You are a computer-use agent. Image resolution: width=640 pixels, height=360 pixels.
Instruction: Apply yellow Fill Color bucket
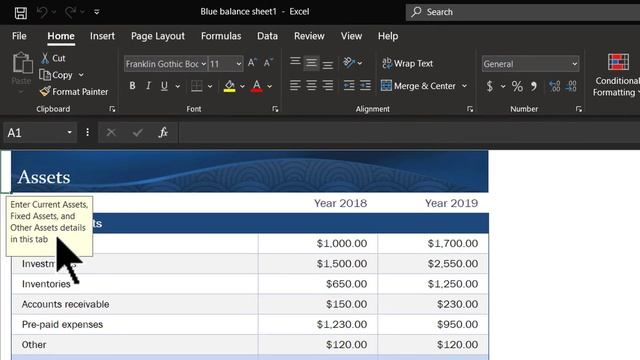tap(229, 86)
